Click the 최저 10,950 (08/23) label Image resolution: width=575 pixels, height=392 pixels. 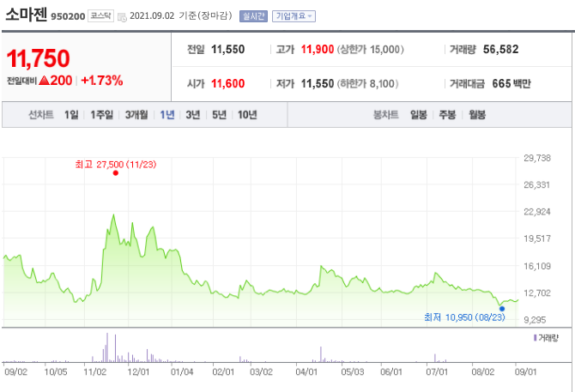(464, 317)
